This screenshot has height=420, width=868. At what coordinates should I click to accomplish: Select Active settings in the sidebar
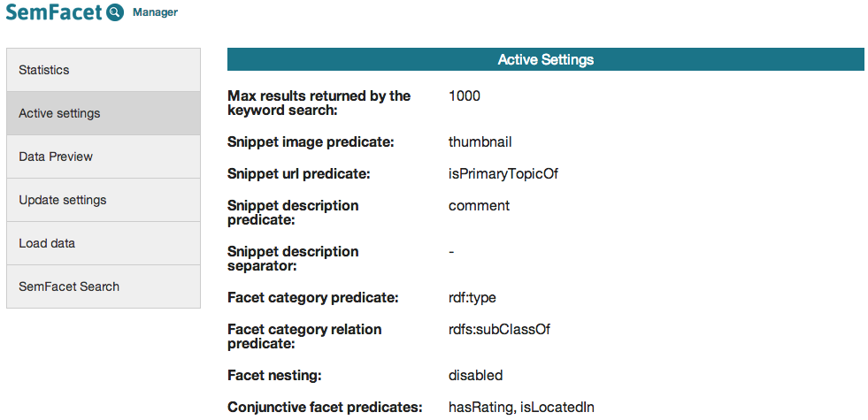(104, 113)
